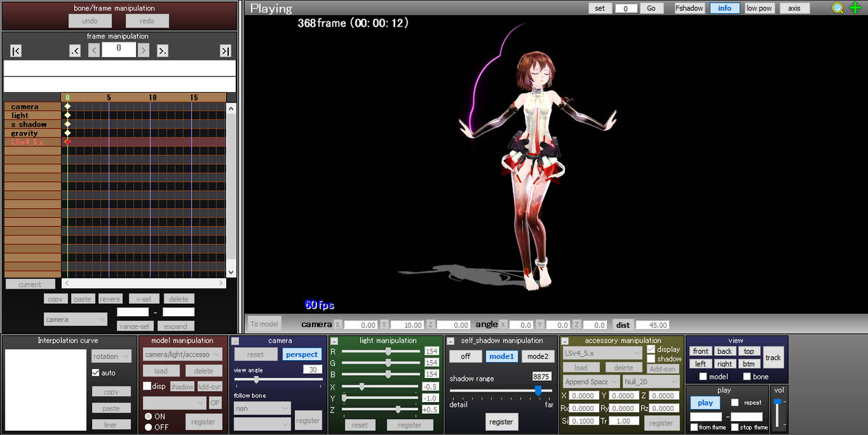This screenshot has width=868, height=435.
Task: Adjust the volume slider handle
Action: coord(777,402)
